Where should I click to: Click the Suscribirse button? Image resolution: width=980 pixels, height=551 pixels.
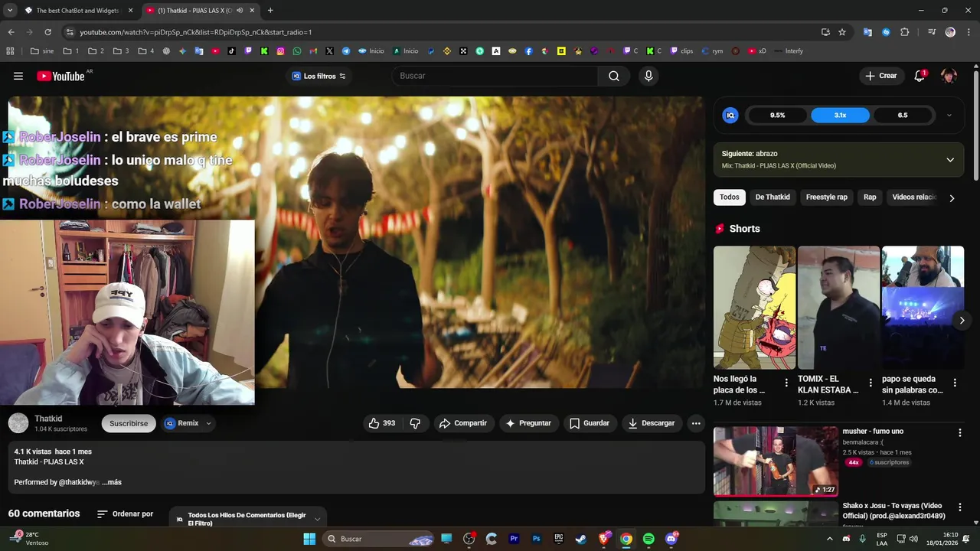click(129, 423)
